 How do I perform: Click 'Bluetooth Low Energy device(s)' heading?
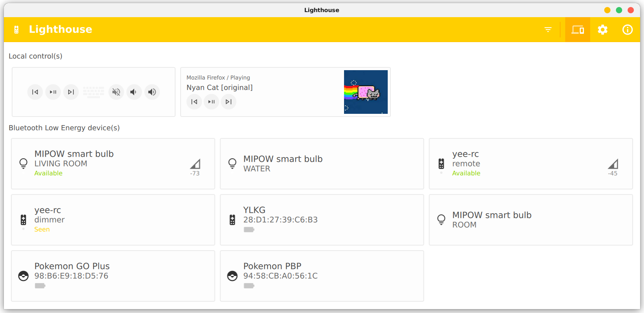[64, 128]
